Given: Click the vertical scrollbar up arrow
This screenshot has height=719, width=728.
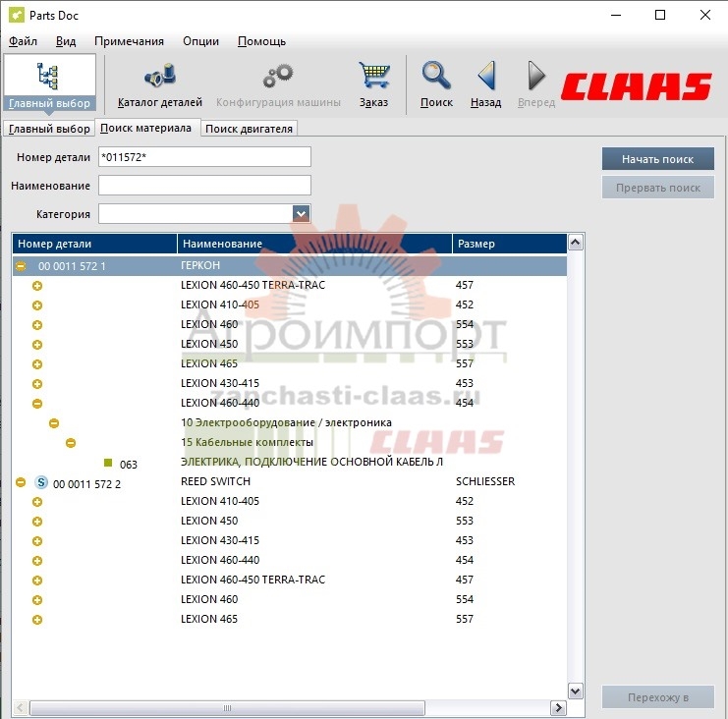Looking at the screenshot, I should coord(576,243).
